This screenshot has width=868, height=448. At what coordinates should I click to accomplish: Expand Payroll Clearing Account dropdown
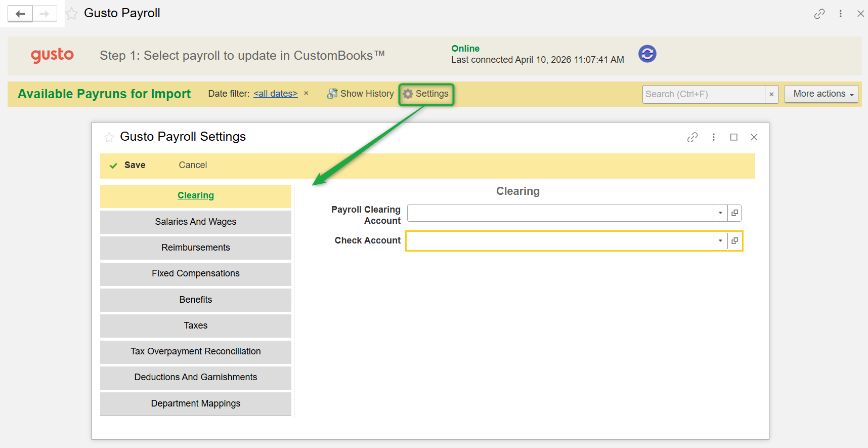coord(720,213)
